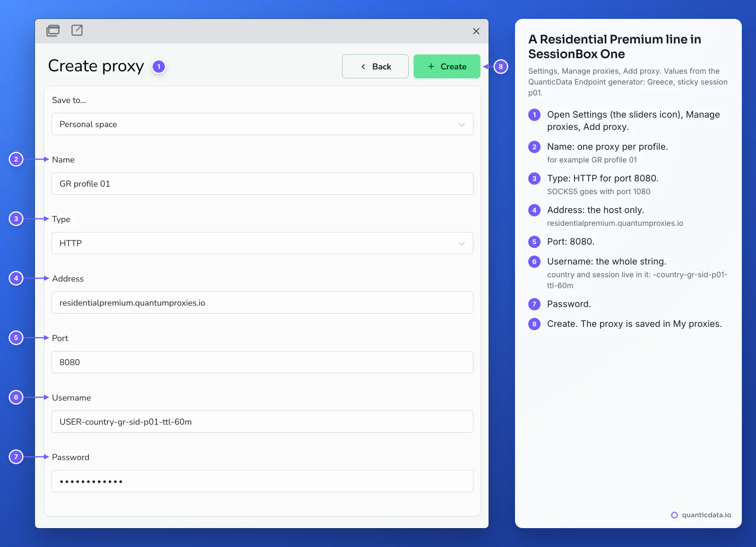Click the open-in-new-window icon in title bar

click(x=77, y=30)
